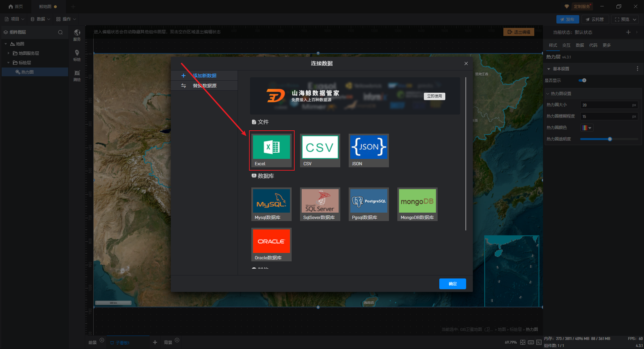Select the Oracle数据库 data source
This screenshot has height=349, width=644.
(271, 245)
